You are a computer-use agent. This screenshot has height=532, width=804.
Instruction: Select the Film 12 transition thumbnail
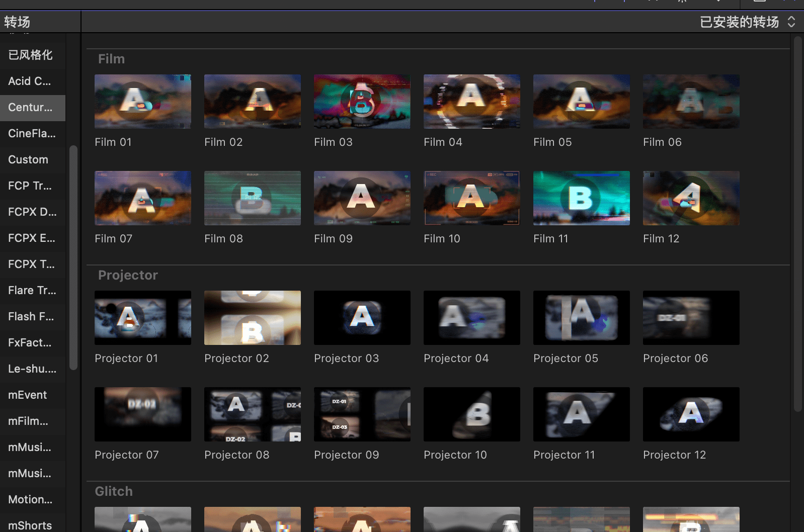coord(691,198)
